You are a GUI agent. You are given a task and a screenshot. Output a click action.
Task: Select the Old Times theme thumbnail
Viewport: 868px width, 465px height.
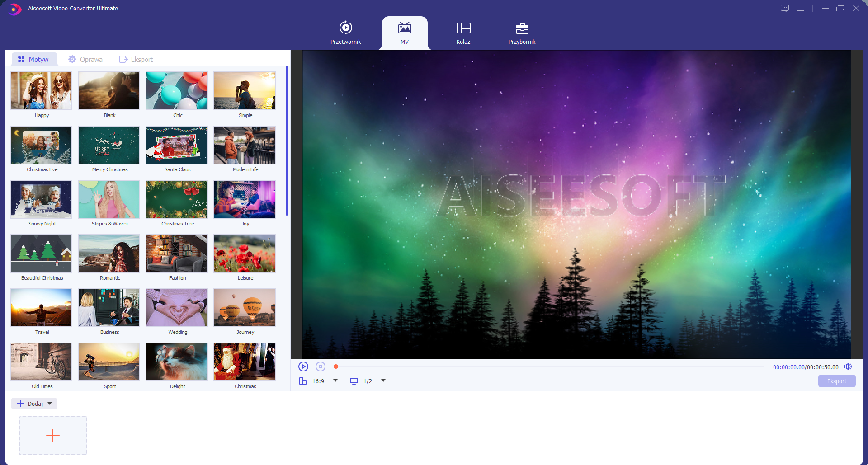(41, 362)
